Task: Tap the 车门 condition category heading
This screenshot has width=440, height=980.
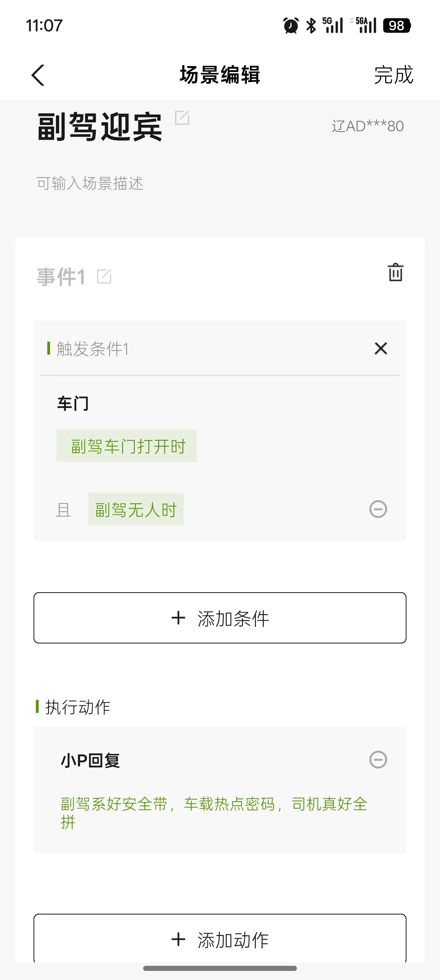Action: click(x=73, y=404)
